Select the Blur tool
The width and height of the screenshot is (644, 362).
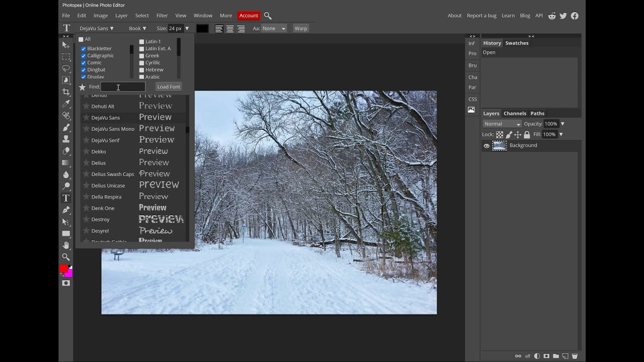66,174
